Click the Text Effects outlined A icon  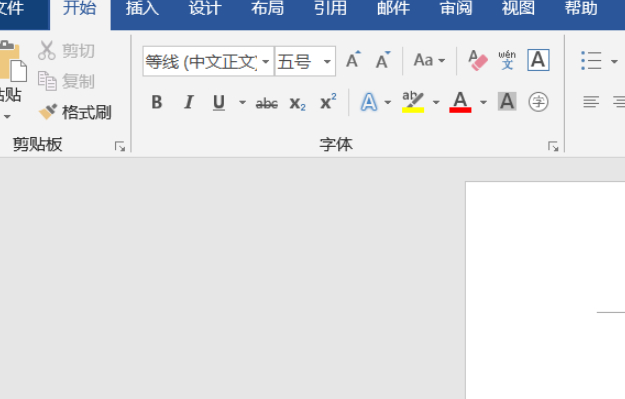tap(369, 102)
